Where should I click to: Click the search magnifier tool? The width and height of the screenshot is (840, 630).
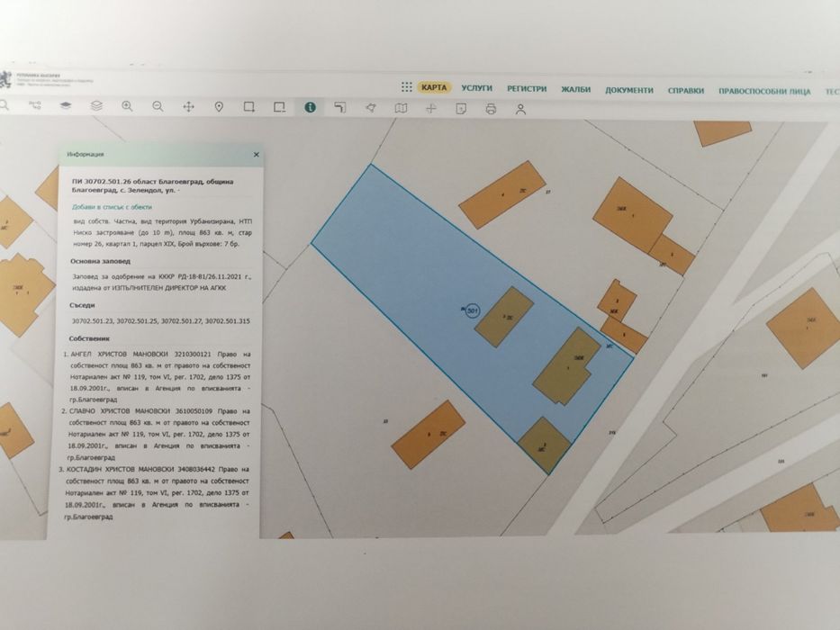(x=4, y=105)
